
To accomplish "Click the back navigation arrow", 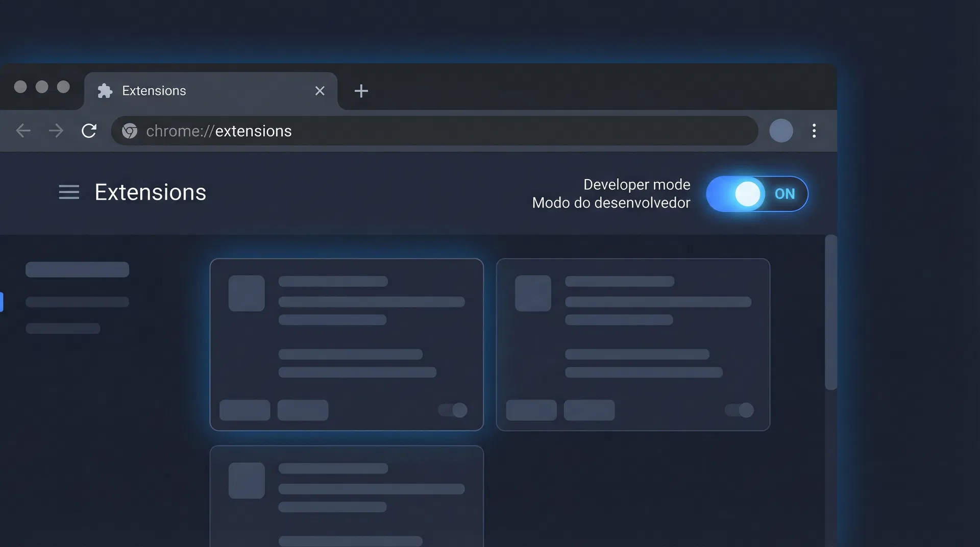I will point(23,131).
